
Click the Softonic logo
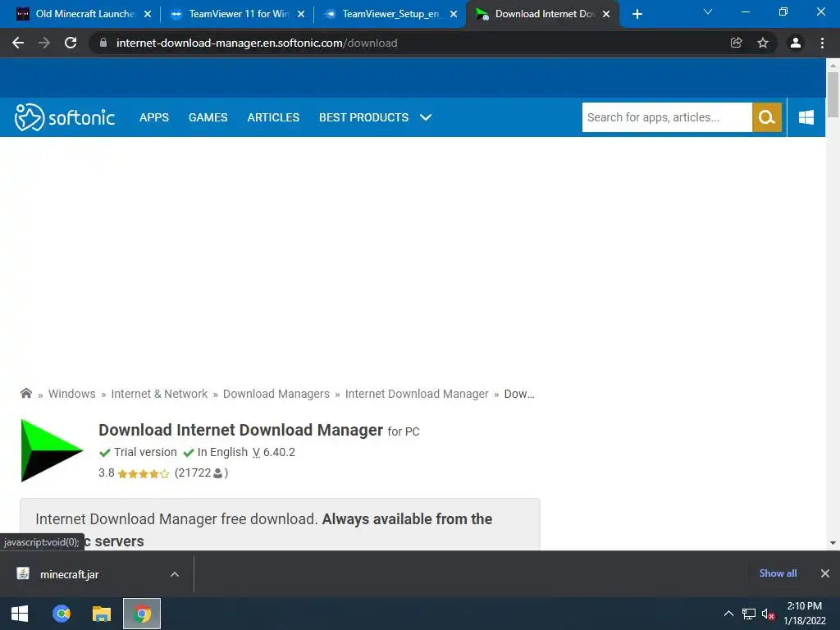pyautogui.click(x=65, y=117)
